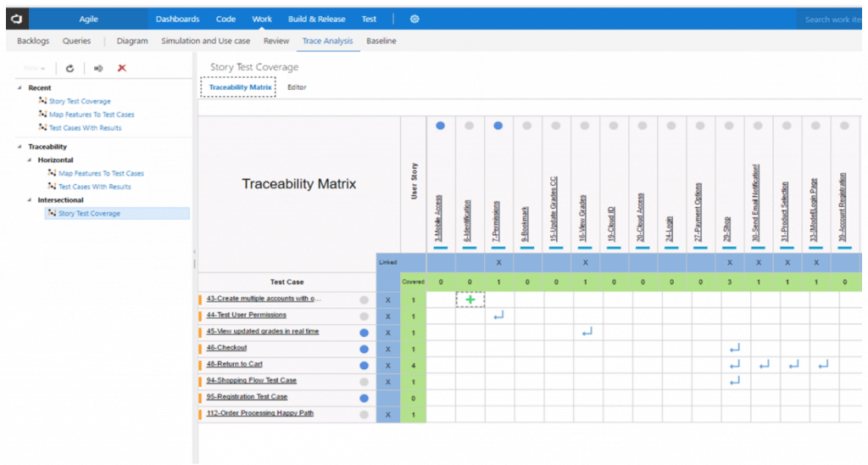Click the Azure DevOps logo icon
This screenshot has height=465, width=868.
click(x=17, y=19)
